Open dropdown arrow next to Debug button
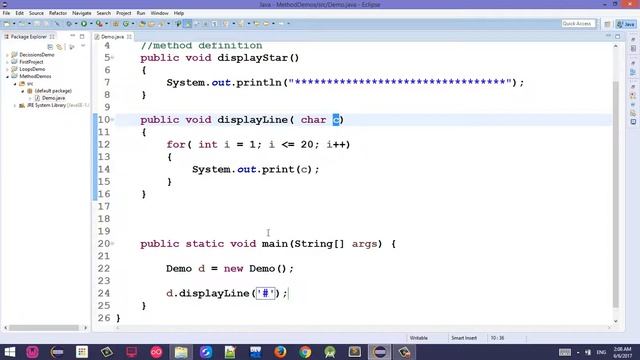The height and width of the screenshot is (360, 640). point(76,24)
